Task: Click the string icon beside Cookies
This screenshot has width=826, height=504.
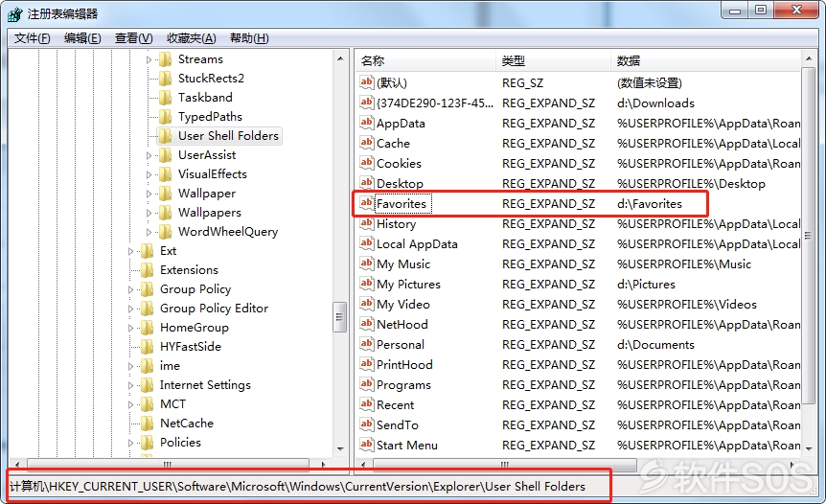Action: (367, 163)
